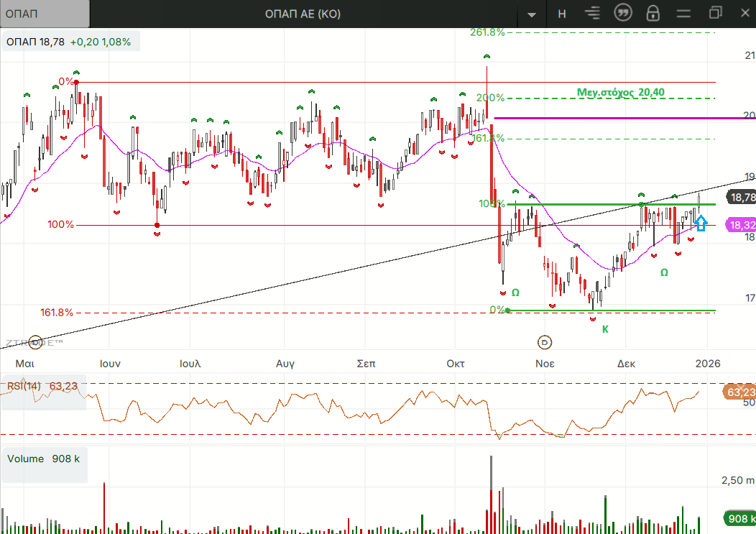Toggle the chart lock padlock icon
The height and width of the screenshot is (534, 756).
pyautogui.click(x=653, y=14)
